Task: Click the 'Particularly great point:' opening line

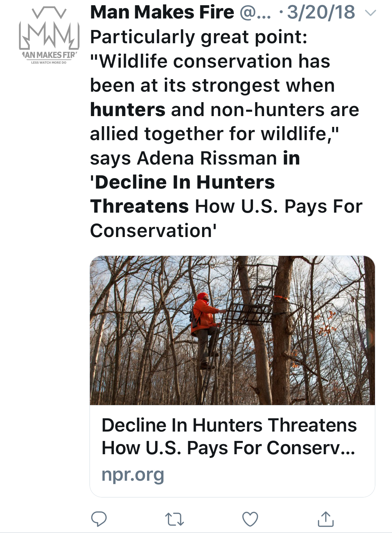Action: [199, 37]
